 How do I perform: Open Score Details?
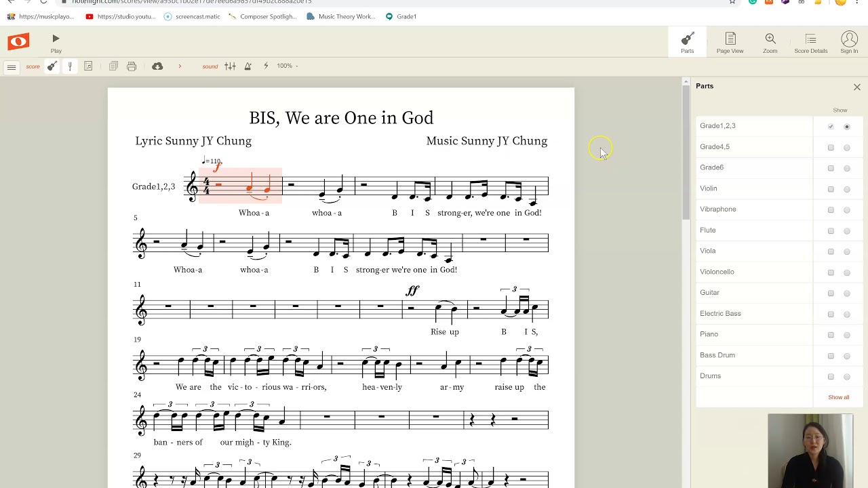[x=810, y=43]
